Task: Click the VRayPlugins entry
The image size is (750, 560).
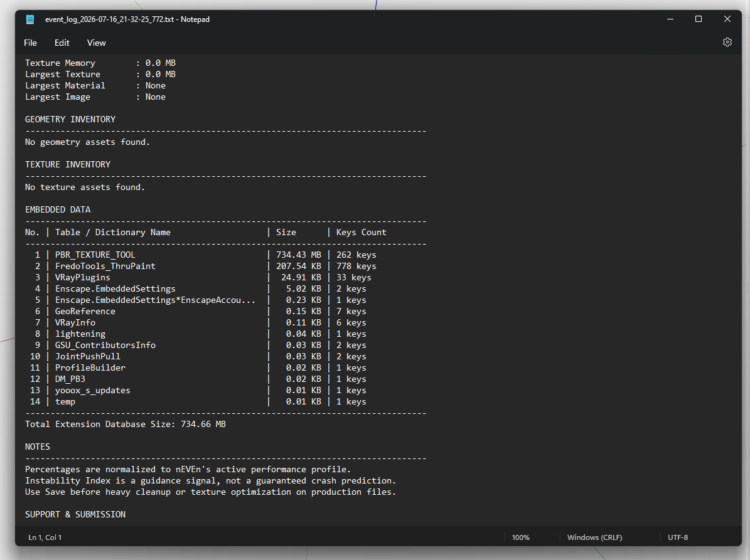Action: point(83,278)
